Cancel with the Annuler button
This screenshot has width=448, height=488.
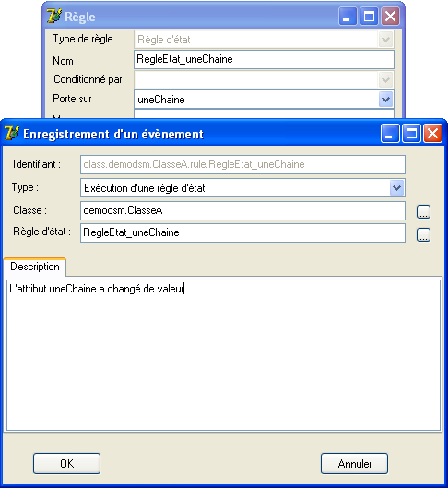pyautogui.click(x=354, y=464)
